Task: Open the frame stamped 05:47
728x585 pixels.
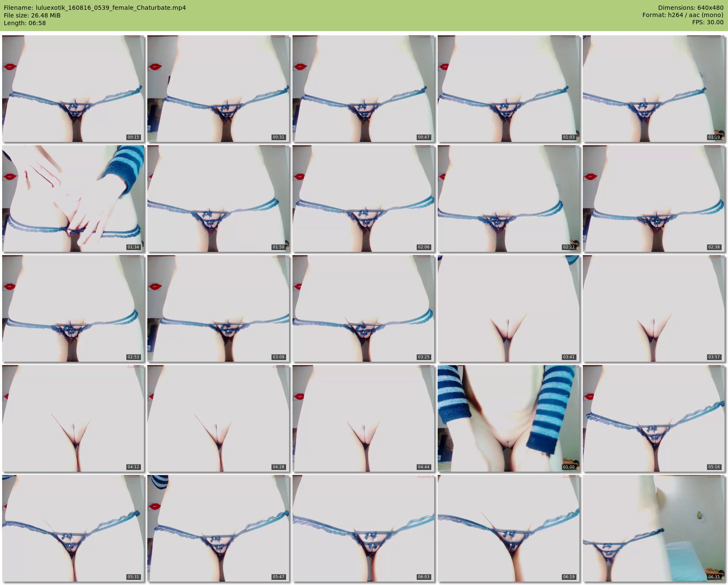Action: click(218, 528)
